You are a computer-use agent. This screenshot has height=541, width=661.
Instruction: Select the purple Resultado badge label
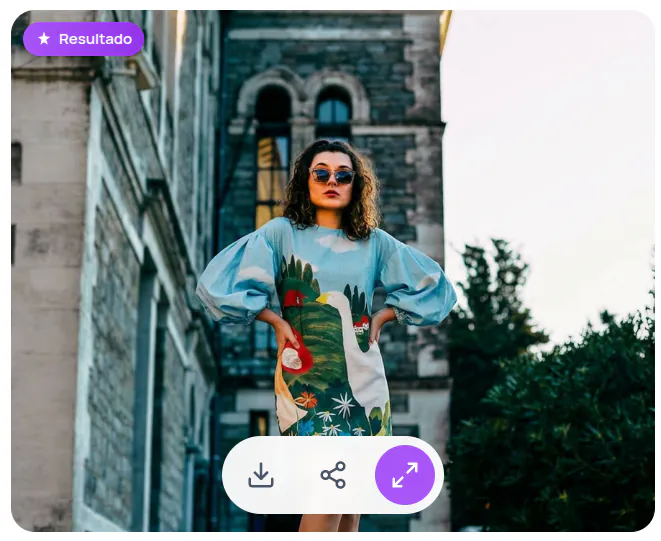click(x=94, y=39)
